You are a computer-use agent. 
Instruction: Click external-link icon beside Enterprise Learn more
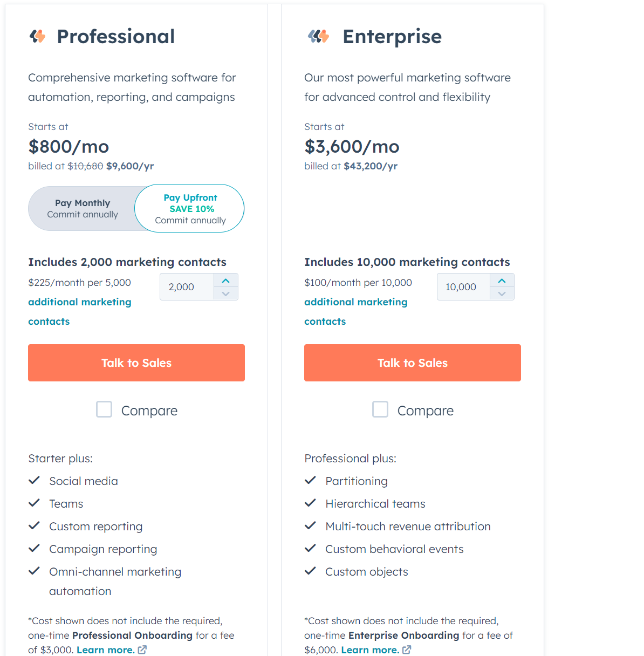(407, 650)
